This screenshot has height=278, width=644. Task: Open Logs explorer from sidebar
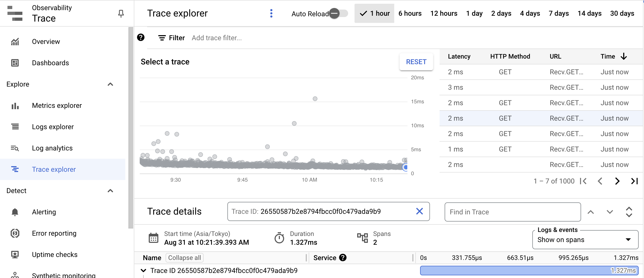[x=53, y=127]
